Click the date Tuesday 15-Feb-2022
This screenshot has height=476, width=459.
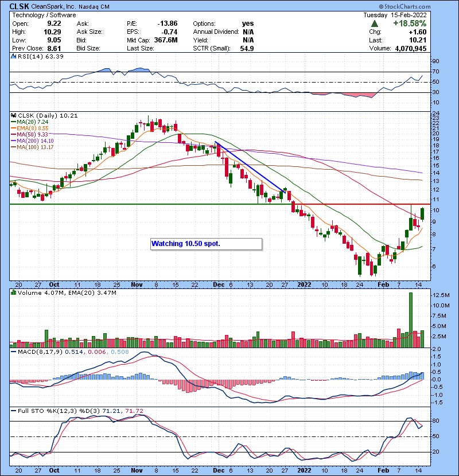(395, 15)
